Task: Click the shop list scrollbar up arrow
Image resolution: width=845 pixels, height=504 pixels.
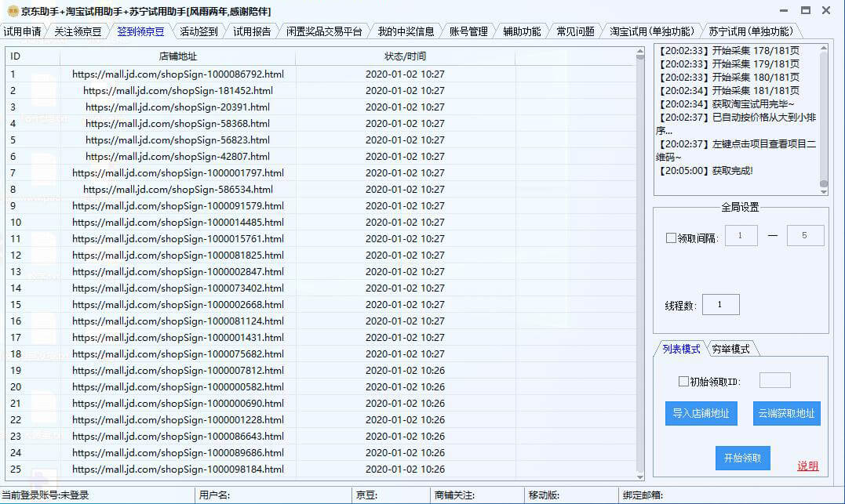Action: click(639, 52)
